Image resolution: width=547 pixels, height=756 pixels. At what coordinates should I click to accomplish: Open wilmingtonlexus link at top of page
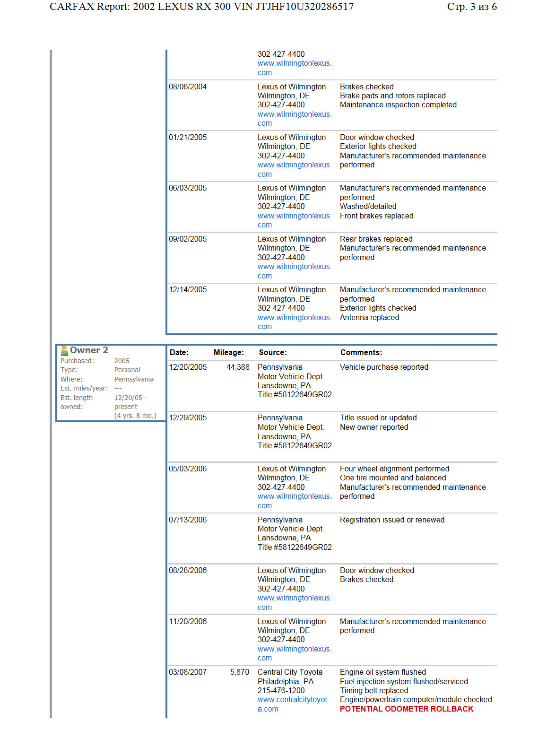[x=295, y=68]
